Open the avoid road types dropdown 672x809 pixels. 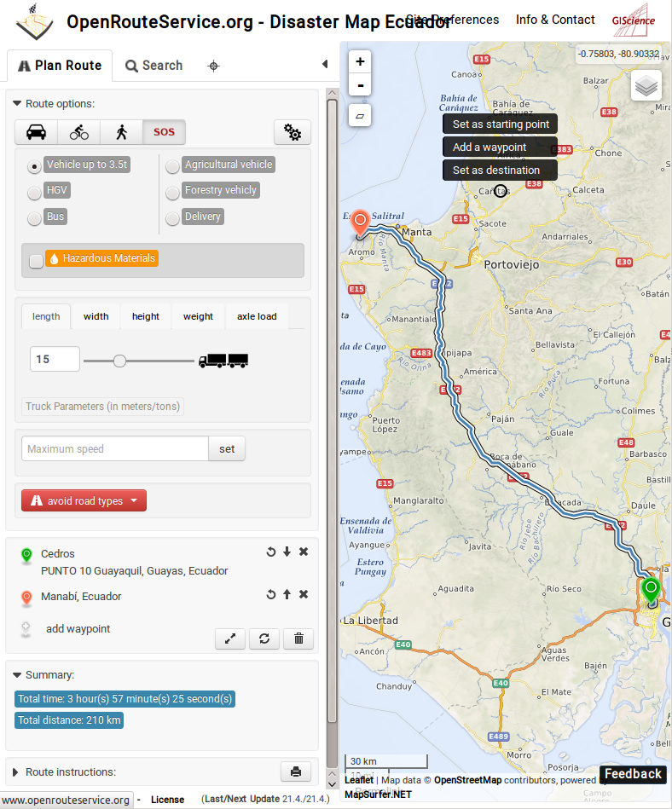84,501
